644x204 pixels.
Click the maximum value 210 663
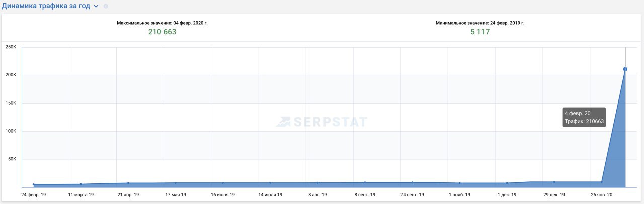162,32
